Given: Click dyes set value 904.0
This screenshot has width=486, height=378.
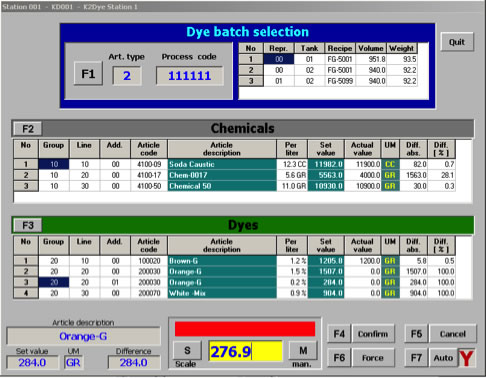Looking at the screenshot, I should coord(326,293).
